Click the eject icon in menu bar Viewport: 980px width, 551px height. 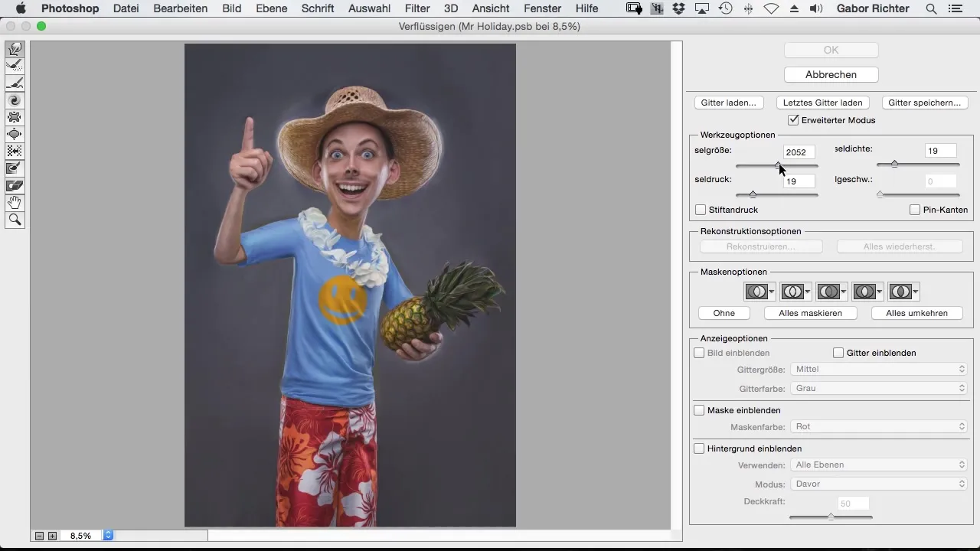[x=794, y=9]
